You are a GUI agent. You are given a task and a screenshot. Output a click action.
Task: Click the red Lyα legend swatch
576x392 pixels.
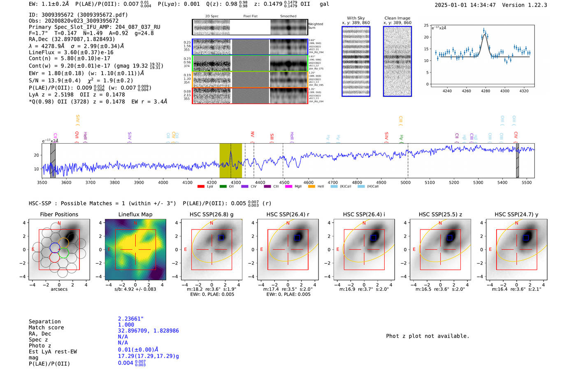201,187
